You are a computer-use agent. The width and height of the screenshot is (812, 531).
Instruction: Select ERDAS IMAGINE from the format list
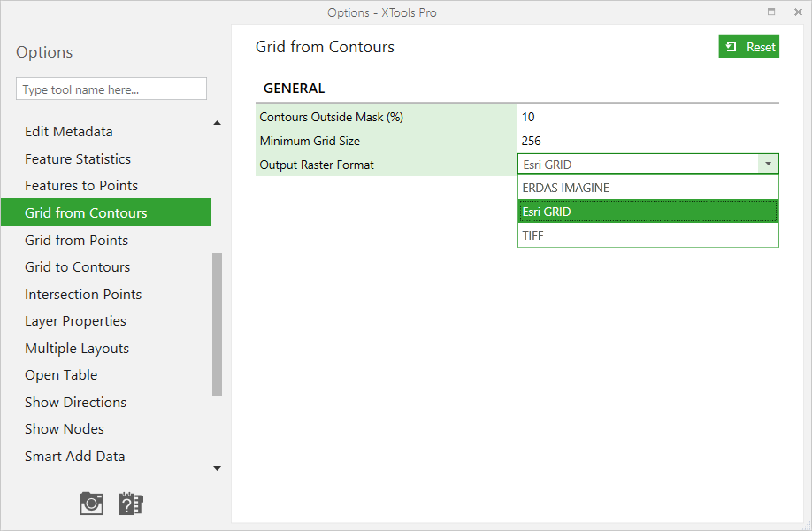coord(647,188)
